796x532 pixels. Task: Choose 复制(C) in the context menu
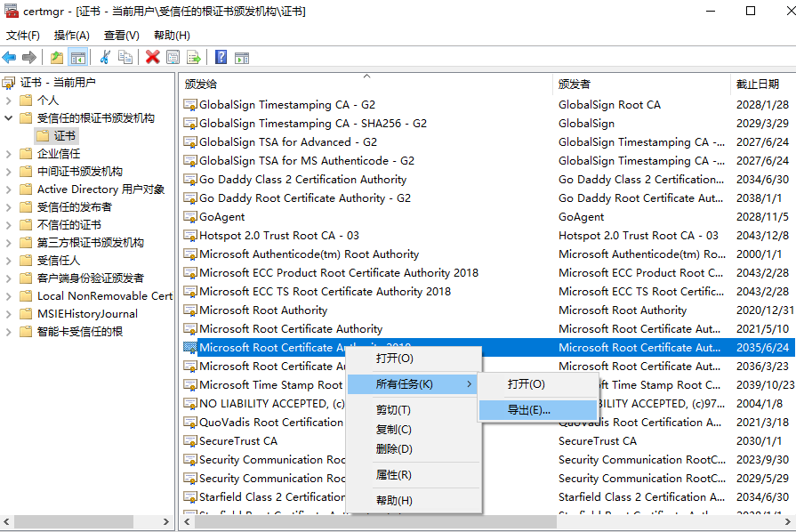click(x=414, y=430)
